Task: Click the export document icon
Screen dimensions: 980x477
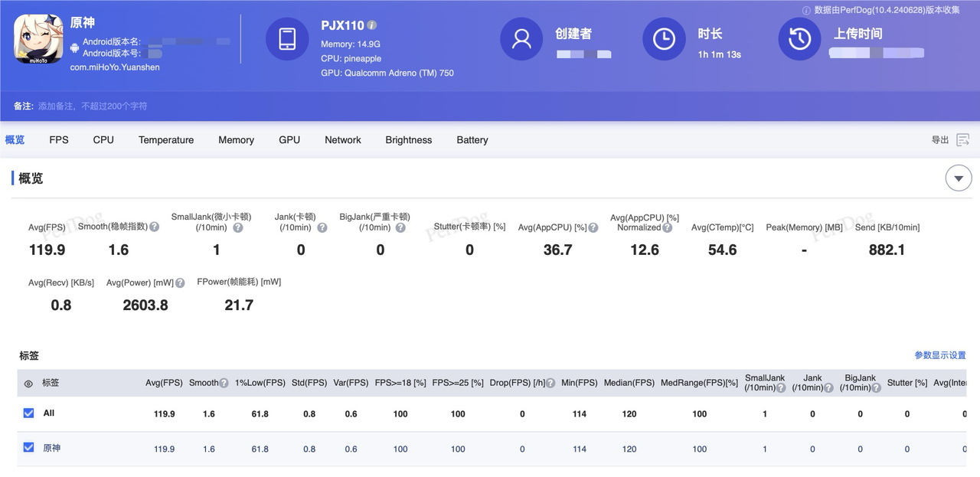Action: (x=963, y=139)
